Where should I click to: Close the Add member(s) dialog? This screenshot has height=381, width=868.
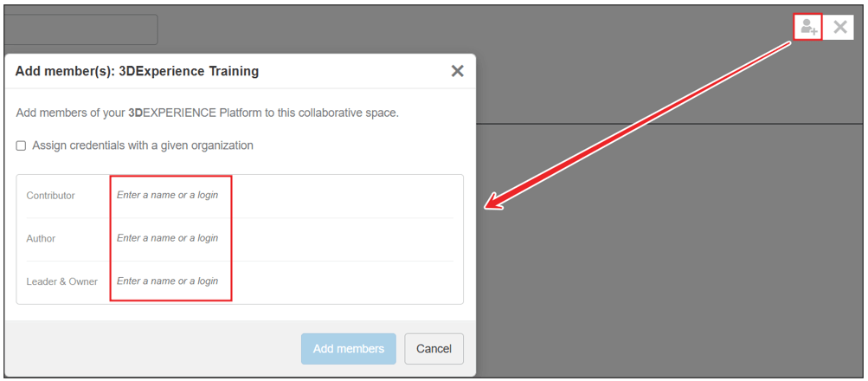[457, 71]
